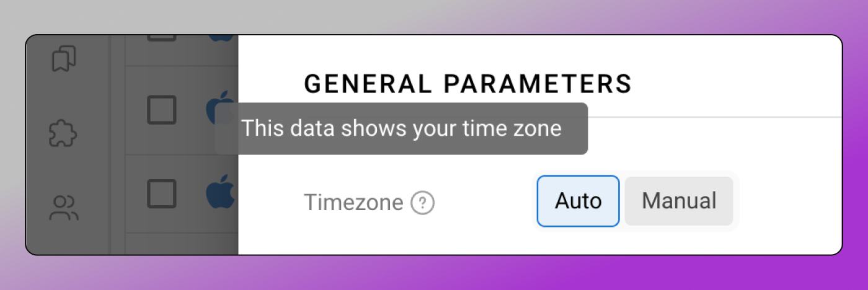The height and width of the screenshot is (290, 868).
Task: Click the GENERAL PARAMETERS section heading
Action: click(x=467, y=84)
